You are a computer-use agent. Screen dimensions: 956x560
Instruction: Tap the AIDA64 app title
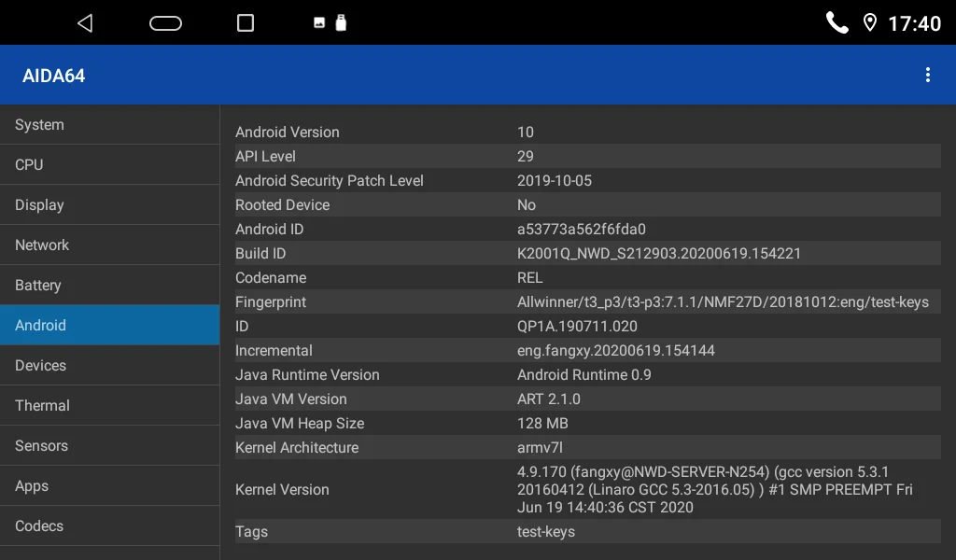[53, 76]
